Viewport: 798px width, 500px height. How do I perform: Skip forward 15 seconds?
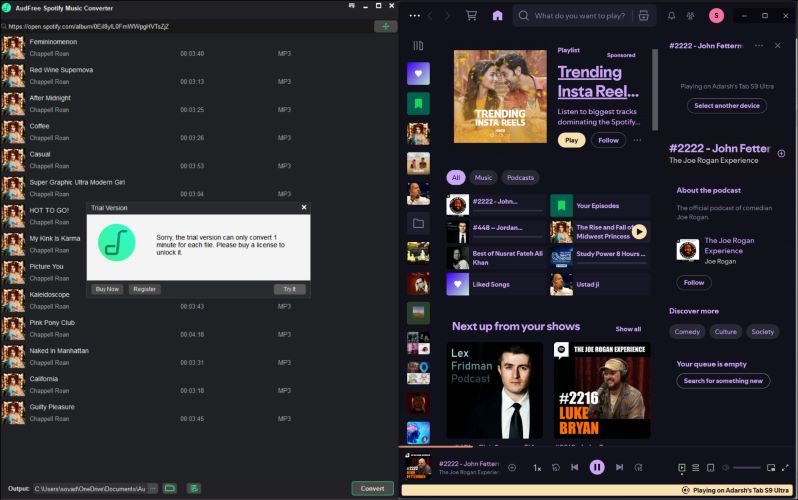pyautogui.click(x=638, y=467)
